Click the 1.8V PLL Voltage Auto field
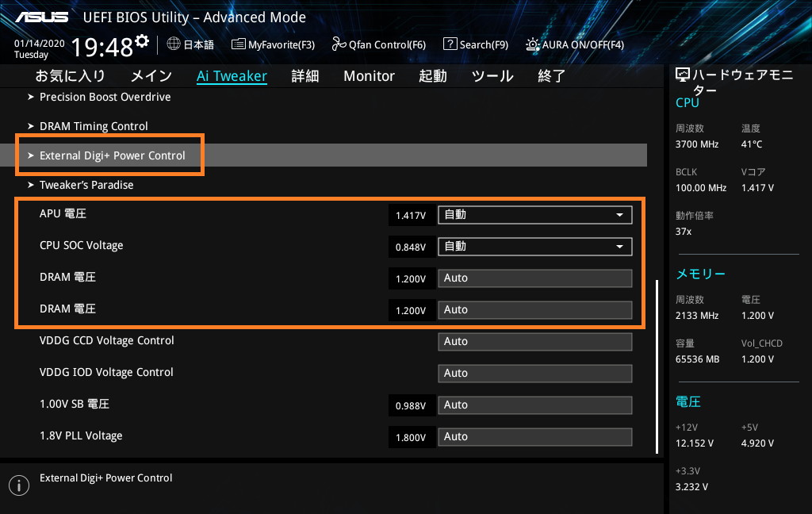The width and height of the screenshot is (812, 514). click(534, 436)
